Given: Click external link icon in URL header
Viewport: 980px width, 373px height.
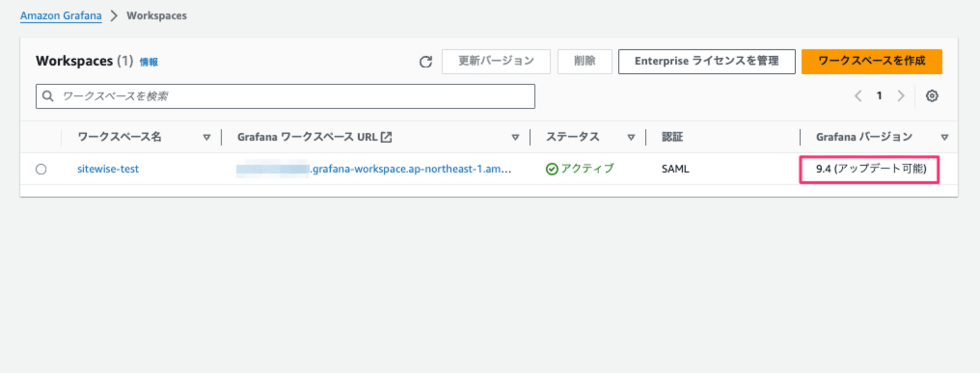Looking at the screenshot, I should click(x=386, y=137).
